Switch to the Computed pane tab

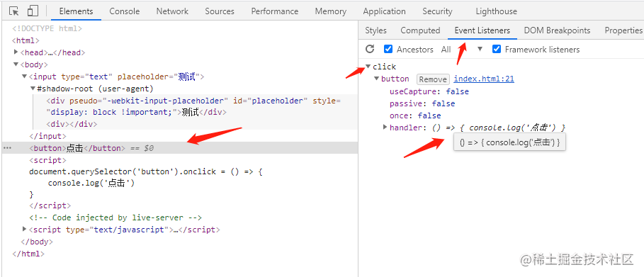[420, 30]
